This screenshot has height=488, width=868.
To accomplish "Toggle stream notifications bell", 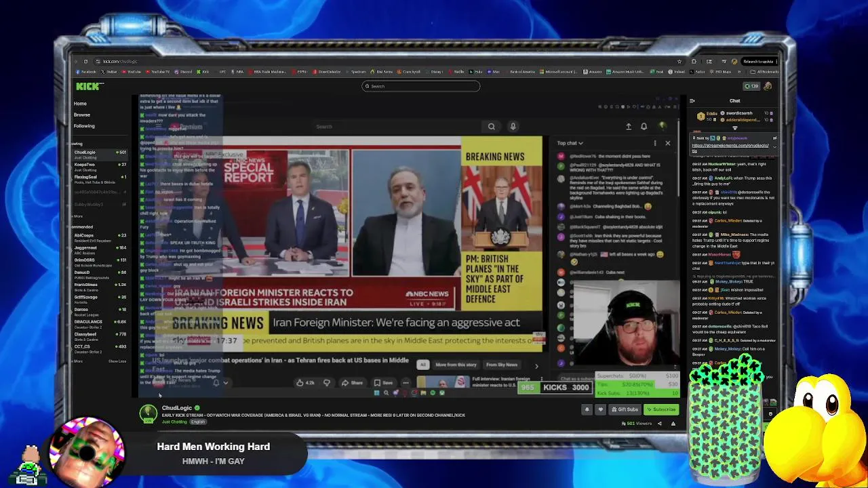I will tap(587, 409).
